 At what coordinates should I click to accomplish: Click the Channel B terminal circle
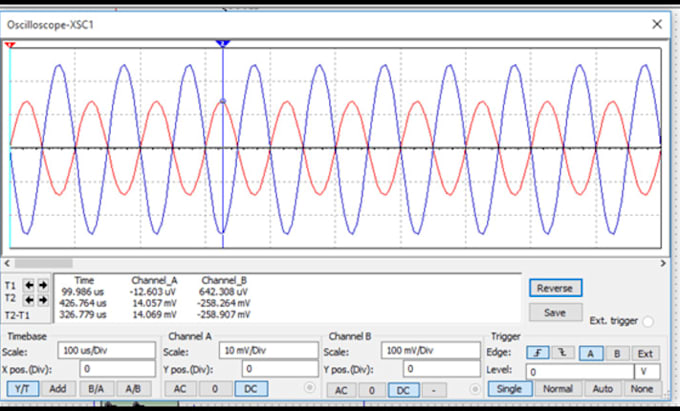(475, 389)
